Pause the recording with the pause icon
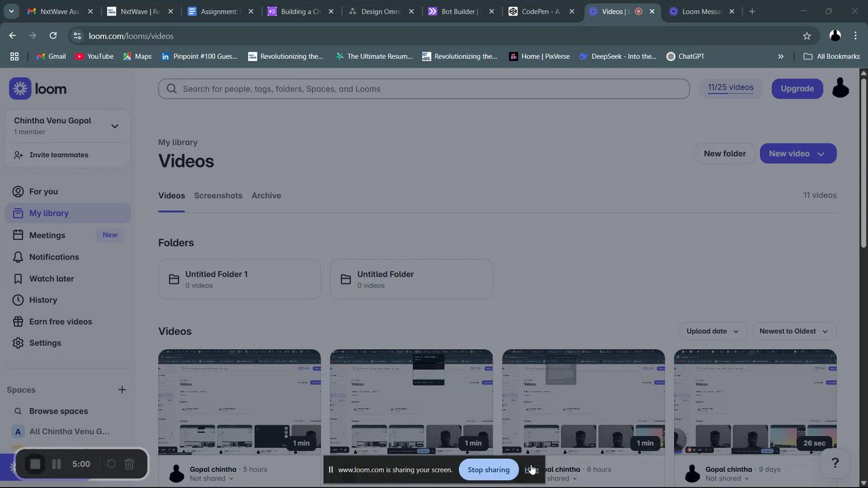868x488 pixels. tap(57, 464)
